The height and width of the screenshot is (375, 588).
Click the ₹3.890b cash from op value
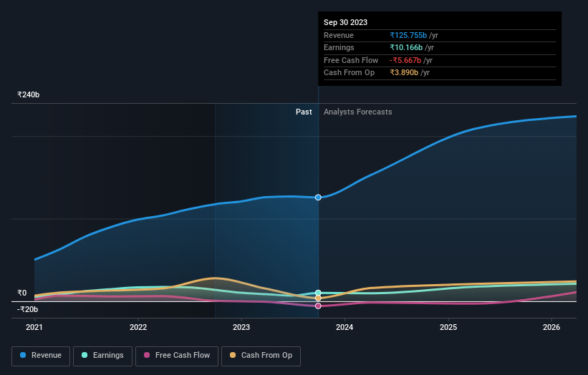(x=404, y=73)
